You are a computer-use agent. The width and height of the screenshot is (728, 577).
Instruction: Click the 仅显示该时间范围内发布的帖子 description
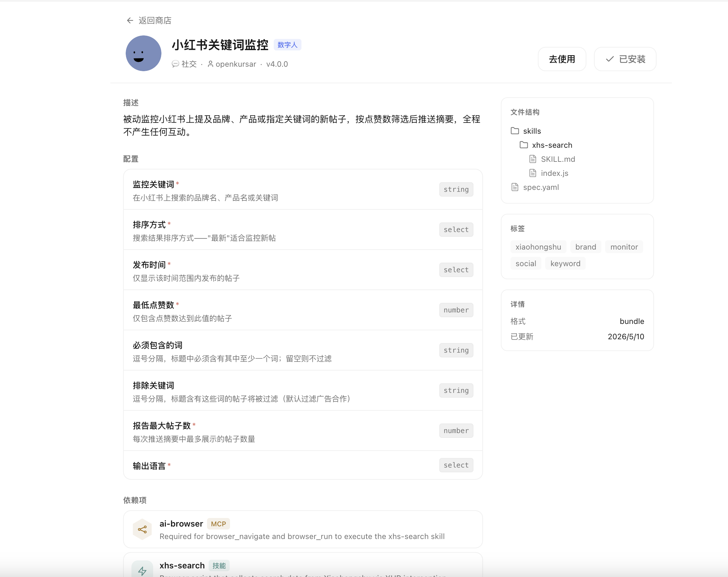click(x=186, y=278)
